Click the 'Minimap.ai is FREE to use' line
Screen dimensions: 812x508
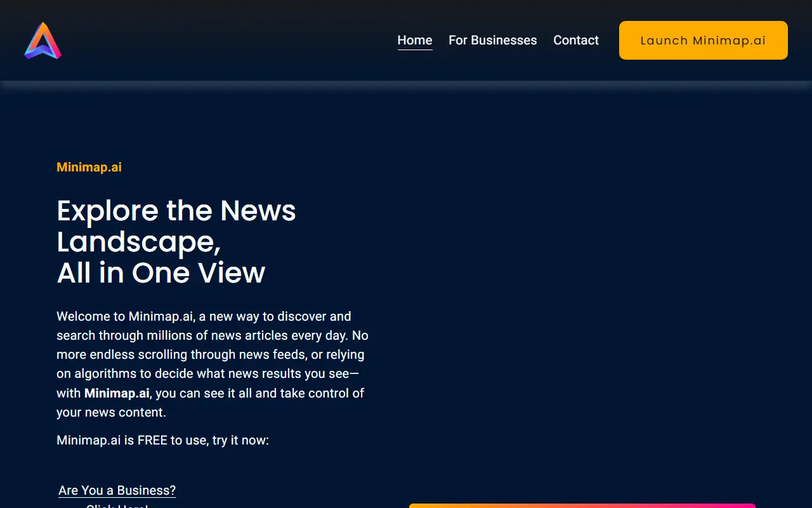pos(162,440)
